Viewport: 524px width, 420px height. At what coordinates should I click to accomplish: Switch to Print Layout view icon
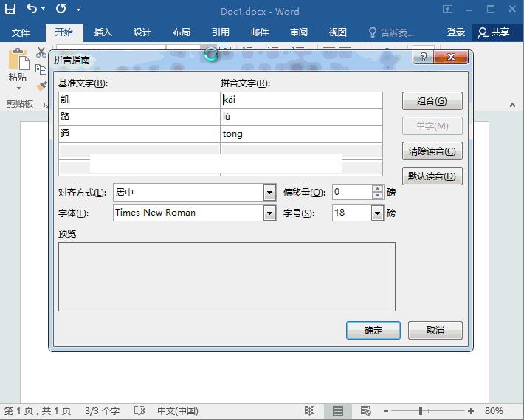(337, 410)
